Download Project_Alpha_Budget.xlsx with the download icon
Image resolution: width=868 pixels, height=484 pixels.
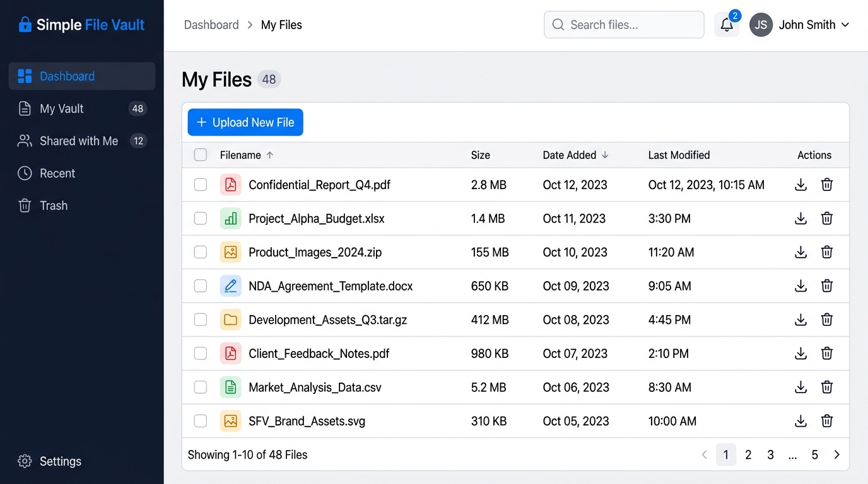point(801,219)
